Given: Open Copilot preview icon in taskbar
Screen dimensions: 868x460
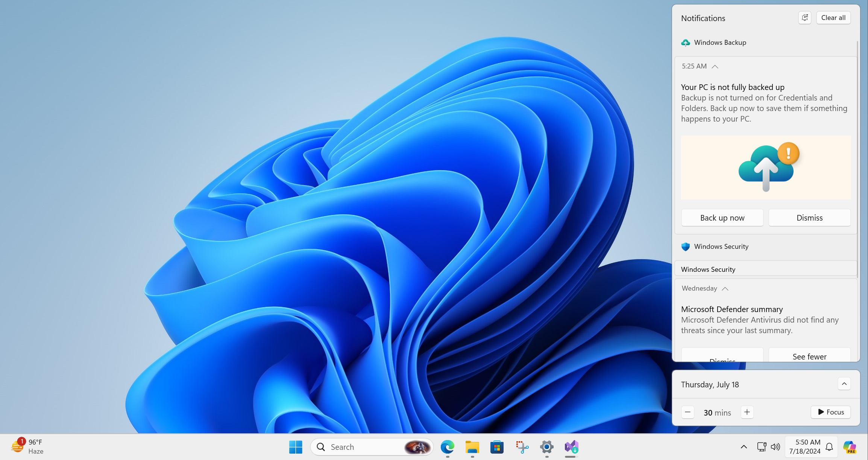Looking at the screenshot, I should click(850, 447).
